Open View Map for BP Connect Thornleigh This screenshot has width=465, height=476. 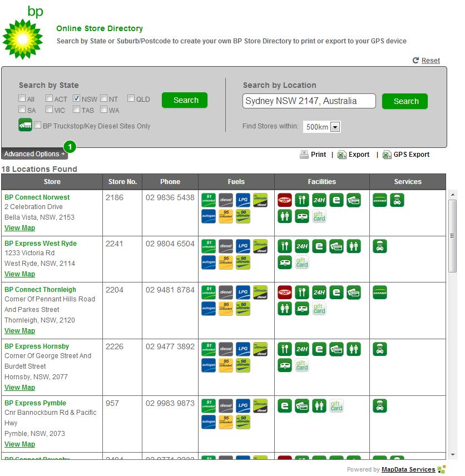click(19, 331)
